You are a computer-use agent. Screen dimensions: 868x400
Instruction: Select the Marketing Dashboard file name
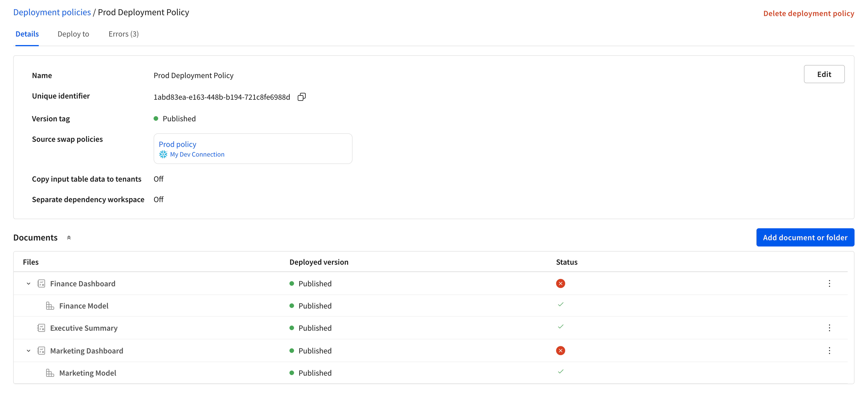point(87,351)
